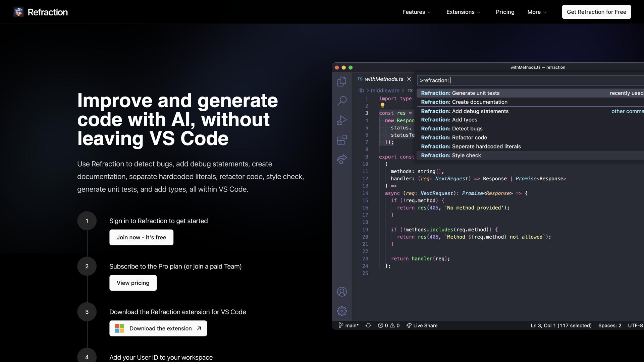Click the Join now - it's free button
The height and width of the screenshot is (362, 644).
[141, 237]
